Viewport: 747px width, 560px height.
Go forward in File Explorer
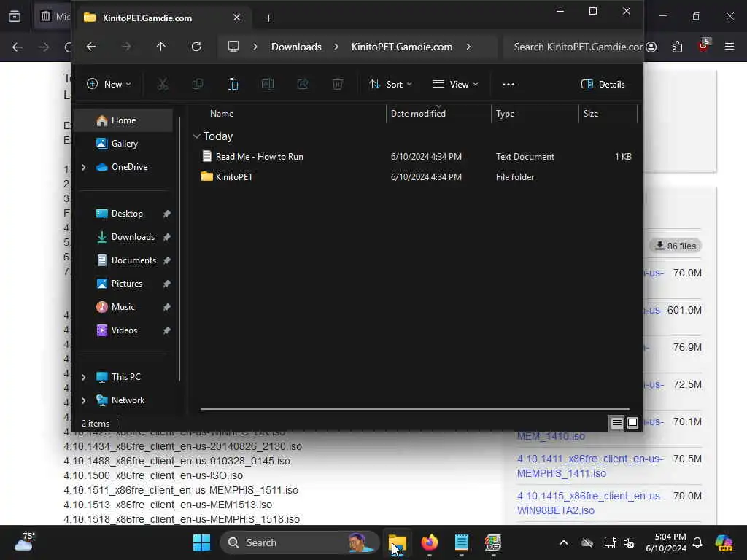click(x=126, y=47)
